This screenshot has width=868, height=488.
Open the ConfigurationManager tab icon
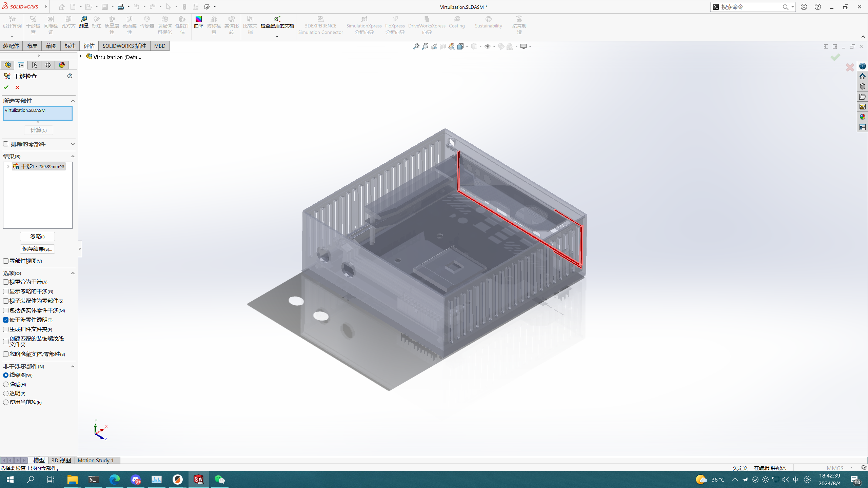(x=35, y=65)
